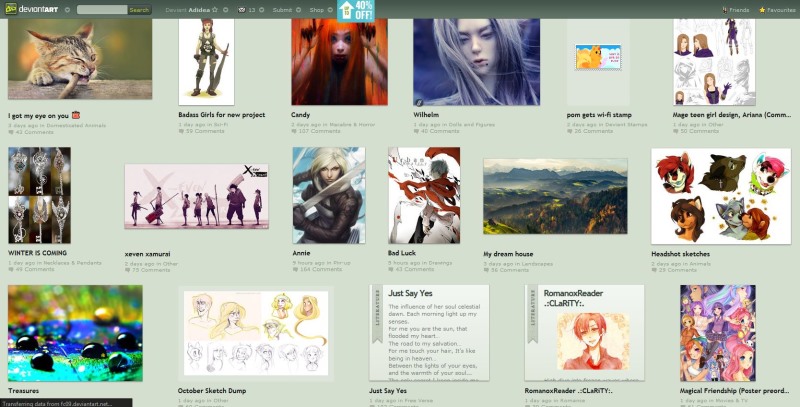Click the yellow Favourites star icon
800x407 pixels.
762,10
